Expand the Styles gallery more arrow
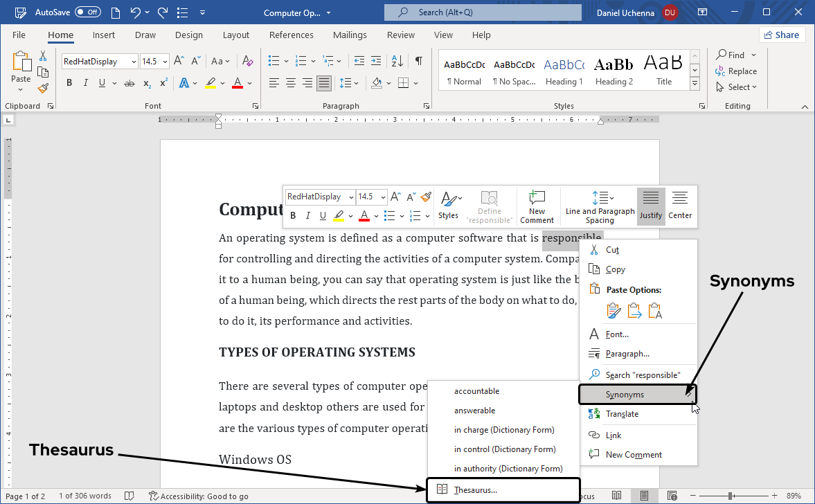Screen dimensions: 815x504 click(695, 83)
